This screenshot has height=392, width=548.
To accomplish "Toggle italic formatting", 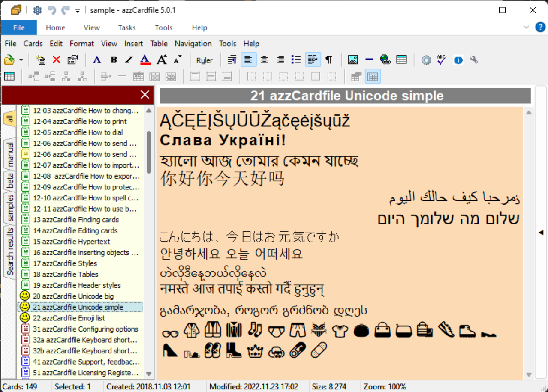I will pos(129,60).
